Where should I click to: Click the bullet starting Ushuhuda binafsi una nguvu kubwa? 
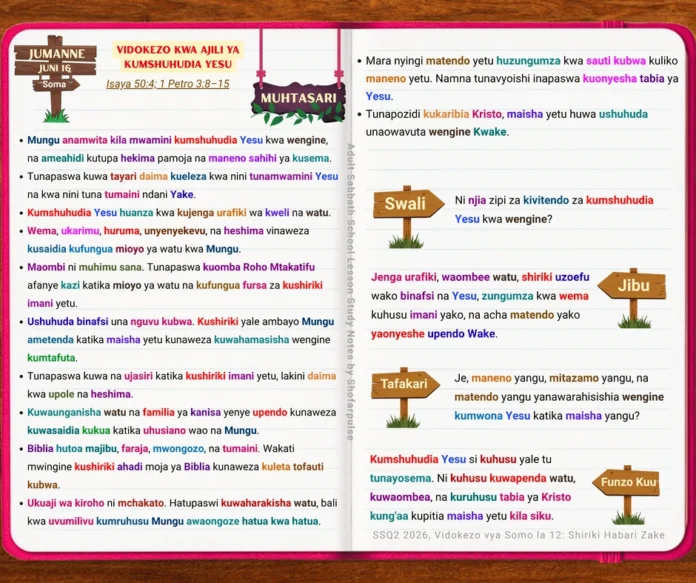[x=180, y=339]
